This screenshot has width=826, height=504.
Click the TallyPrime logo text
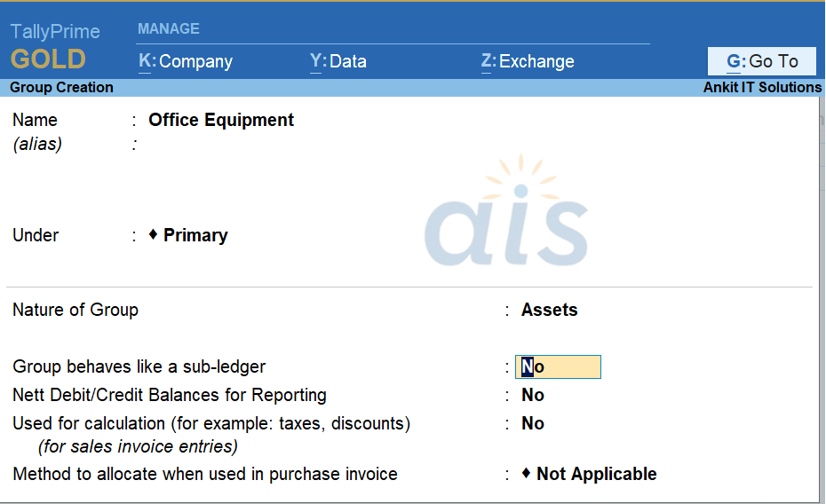click(x=55, y=32)
